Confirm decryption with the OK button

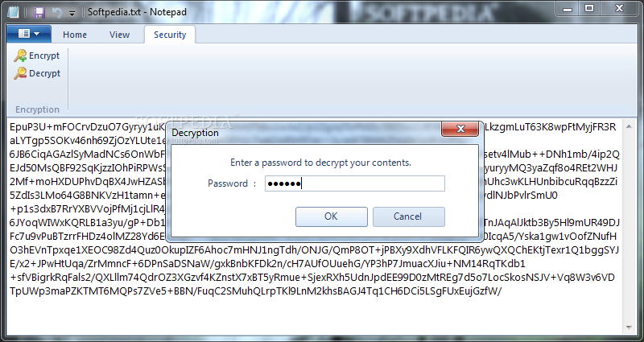tap(332, 216)
